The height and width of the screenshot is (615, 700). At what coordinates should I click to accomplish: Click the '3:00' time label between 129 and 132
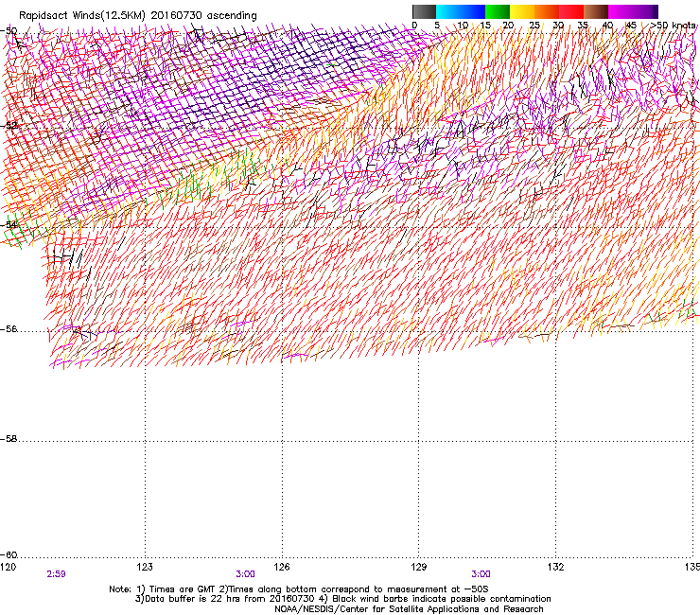point(481,574)
